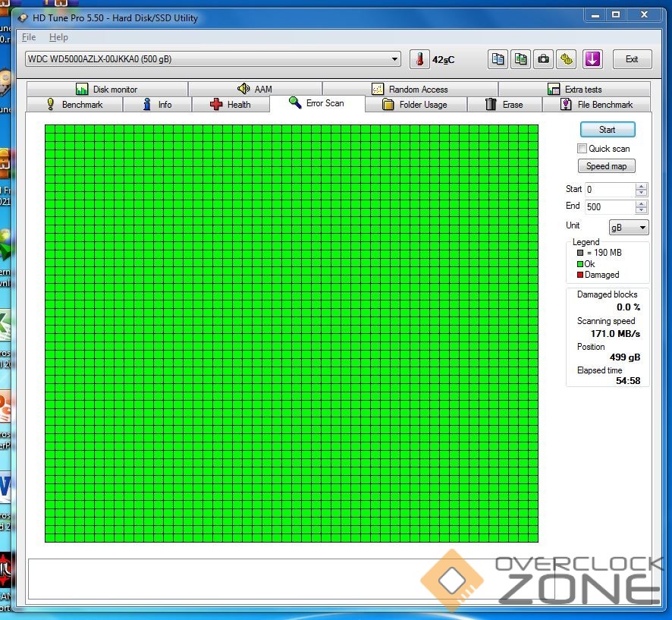Screen dimensions: 672x620
Task: Click the blue Info icon
Action: (147, 104)
